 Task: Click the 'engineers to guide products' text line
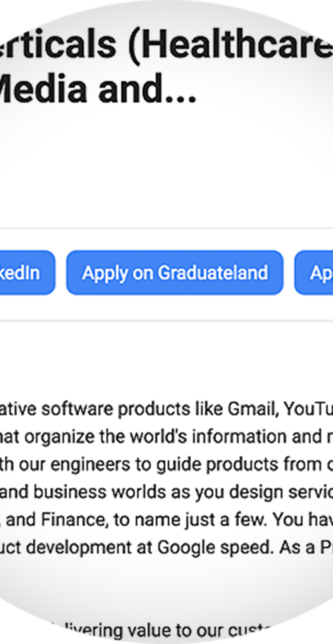[166, 464]
